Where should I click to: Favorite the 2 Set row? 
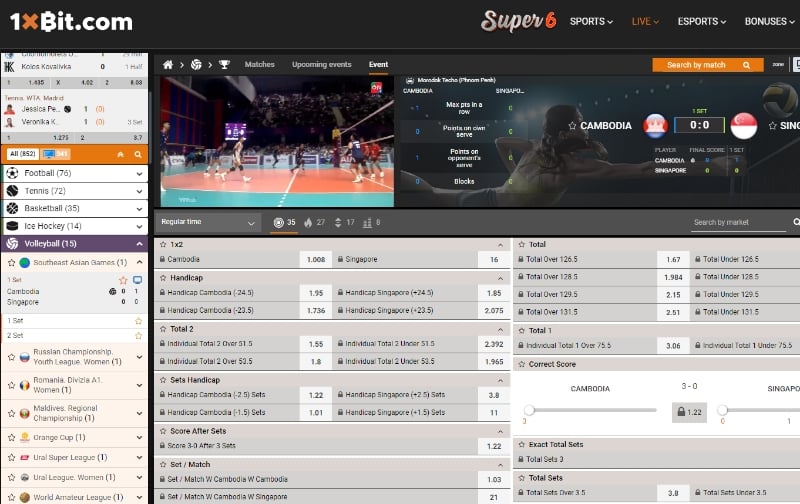138,336
